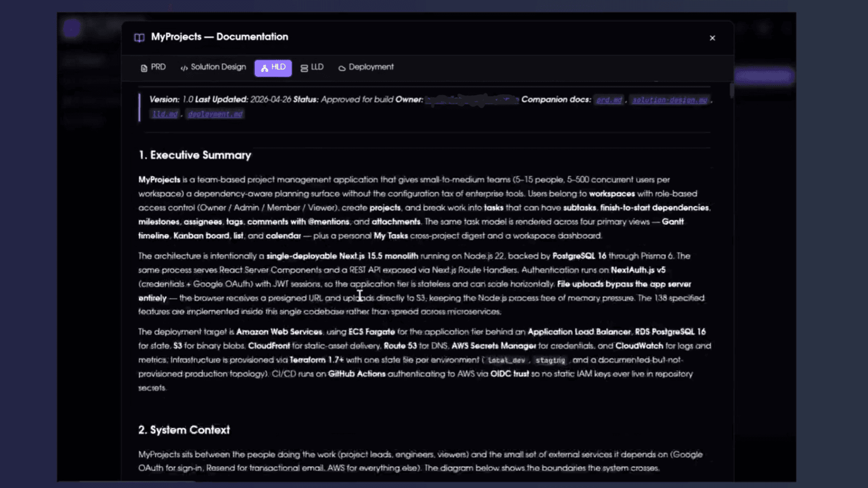Click the bold 'finish-to-start dependencies' text
This screenshot has width=868, height=488.
655,208
